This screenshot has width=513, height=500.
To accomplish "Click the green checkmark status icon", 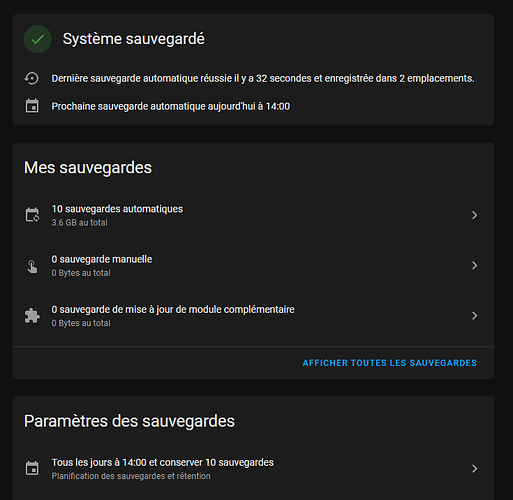I will coord(38,39).
